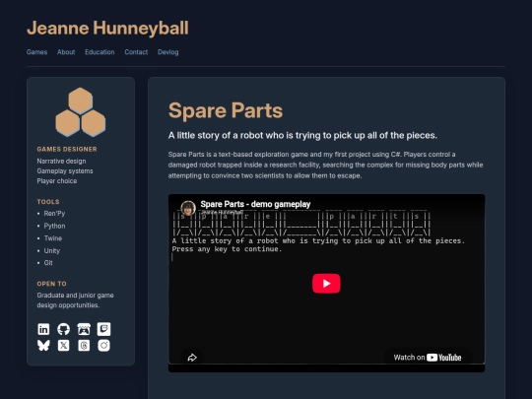Viewport: 532px width, 399px height.
Task: Open the video title Spare Parts - demo gameplay
Action: click(x=255, y=204)
